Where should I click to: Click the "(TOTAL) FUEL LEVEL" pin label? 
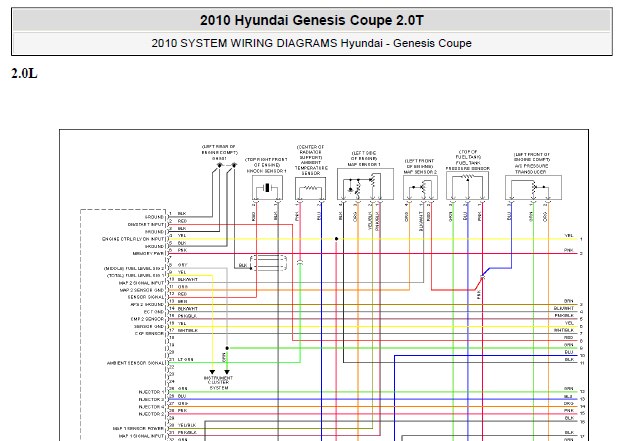pos(136,275)
